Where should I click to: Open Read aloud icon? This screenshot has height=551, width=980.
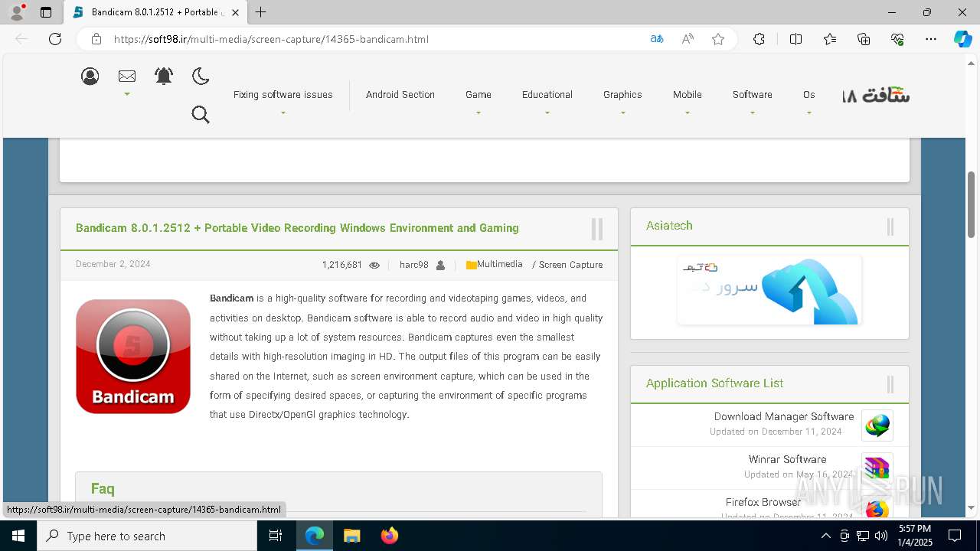(x=688, y=39)
